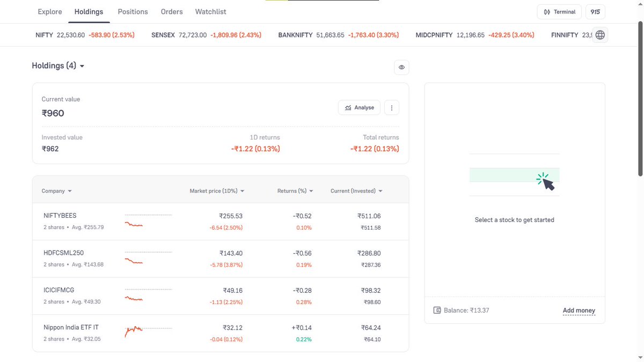Select the Holdings tab
The width and height of the screenshot is (644, 362).
(x=89, y=11)
